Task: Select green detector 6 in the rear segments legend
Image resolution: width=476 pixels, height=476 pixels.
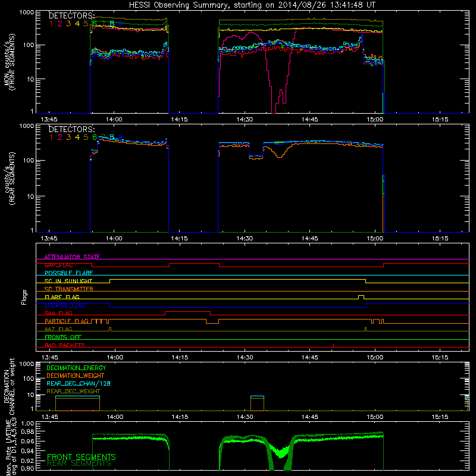Action: [95, 137]
